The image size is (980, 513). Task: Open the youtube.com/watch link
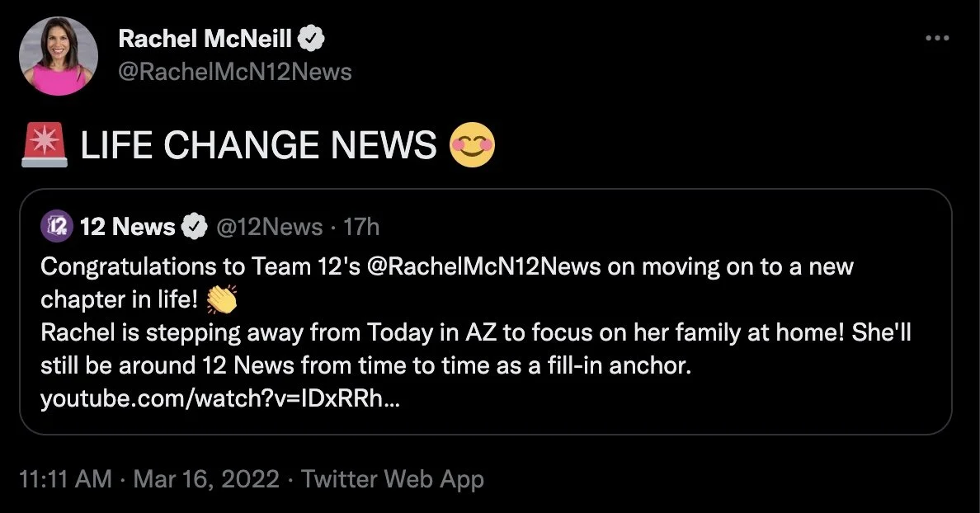pyautogui.click(x=219, y=398)
